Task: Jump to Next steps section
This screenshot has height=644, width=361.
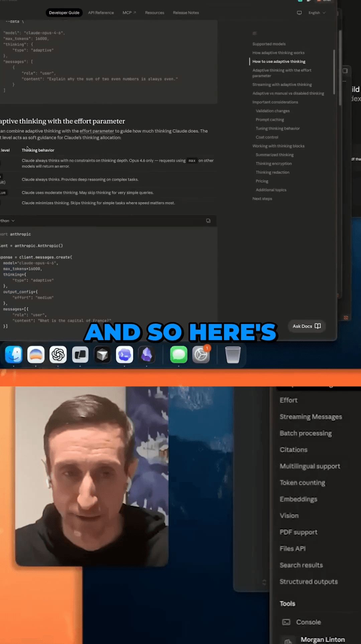Action: 262,198
